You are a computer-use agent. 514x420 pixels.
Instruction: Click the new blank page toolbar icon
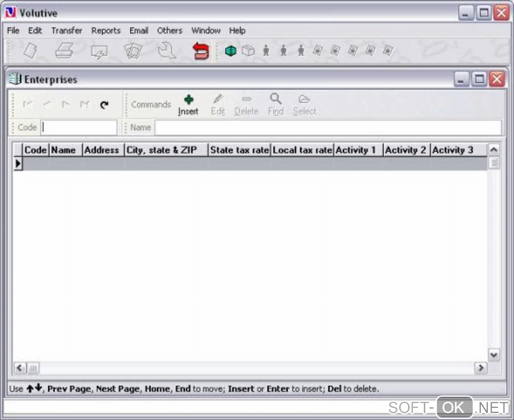(30, 51)
